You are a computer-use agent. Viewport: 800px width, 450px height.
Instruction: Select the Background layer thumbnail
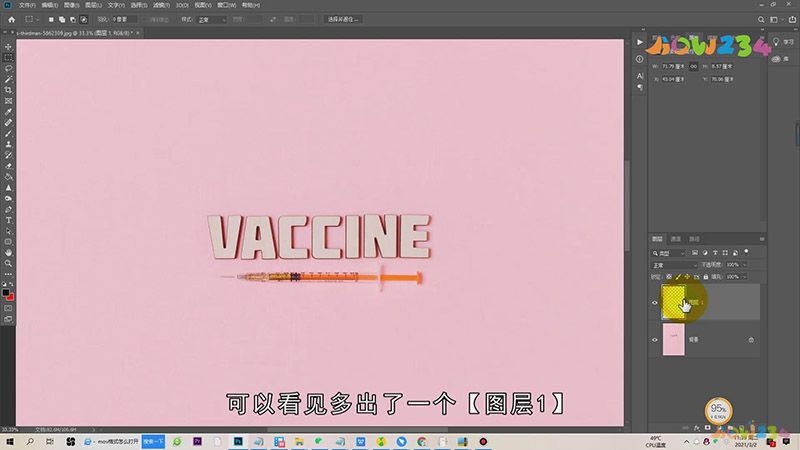pos(673,339)
